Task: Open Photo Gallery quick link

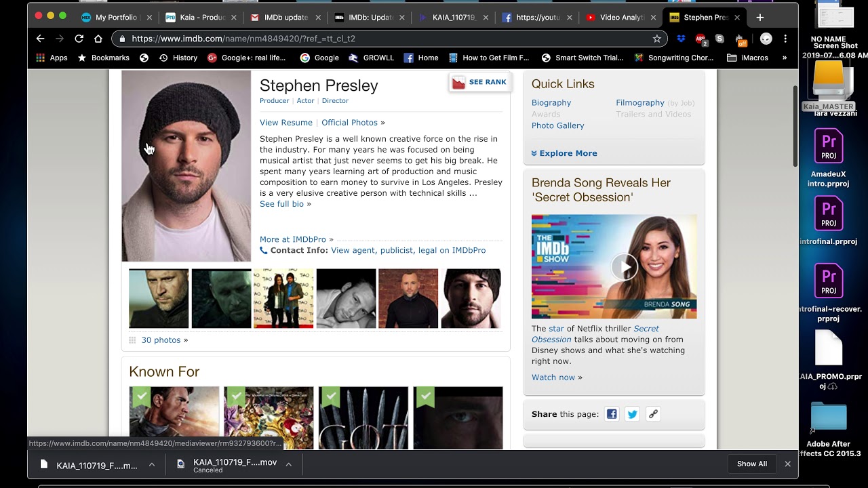Action: (x=557, y=125)
